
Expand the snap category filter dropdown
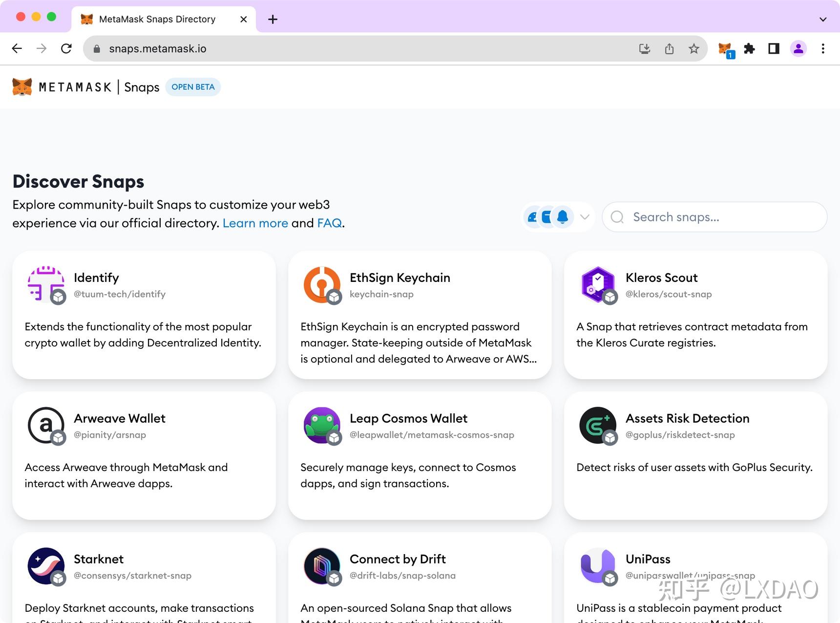coord(585,216)
